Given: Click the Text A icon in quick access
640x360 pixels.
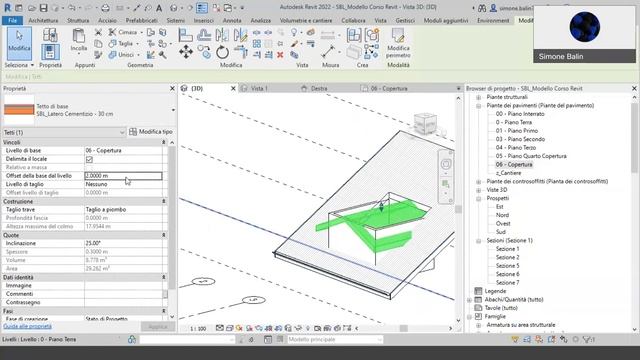Looking at the screenshot, I should click(159, 8).
